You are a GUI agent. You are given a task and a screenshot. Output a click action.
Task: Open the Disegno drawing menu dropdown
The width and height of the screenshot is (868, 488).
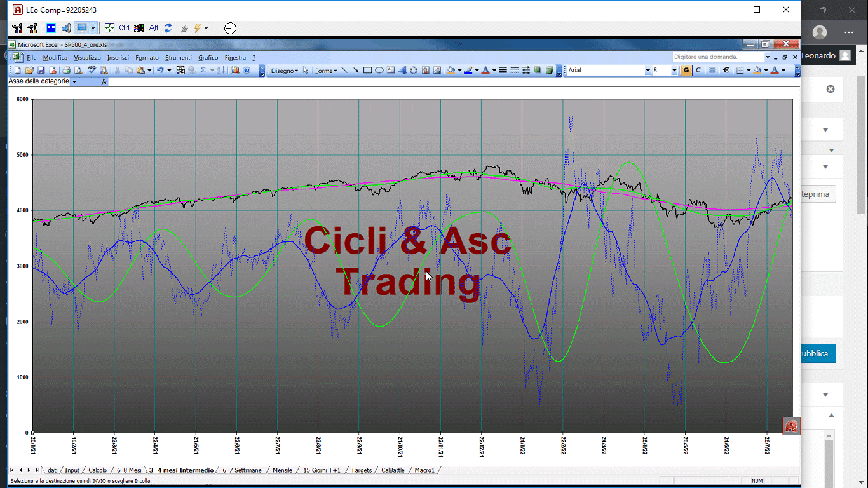coord(284,71)
